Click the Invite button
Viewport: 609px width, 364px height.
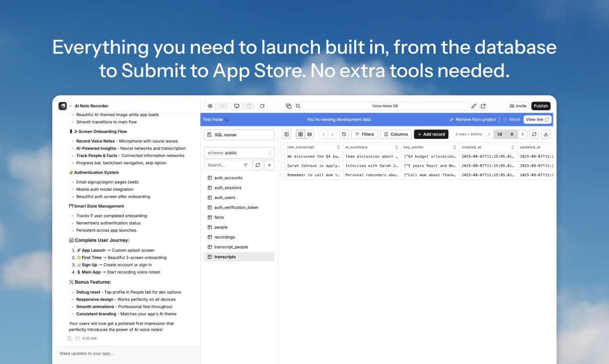(x=518, y=106)
